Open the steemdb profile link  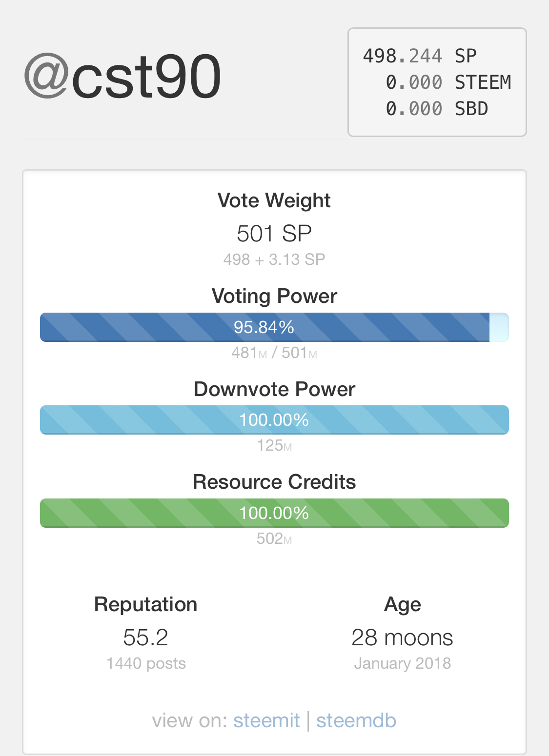click(x=356, y=720)
